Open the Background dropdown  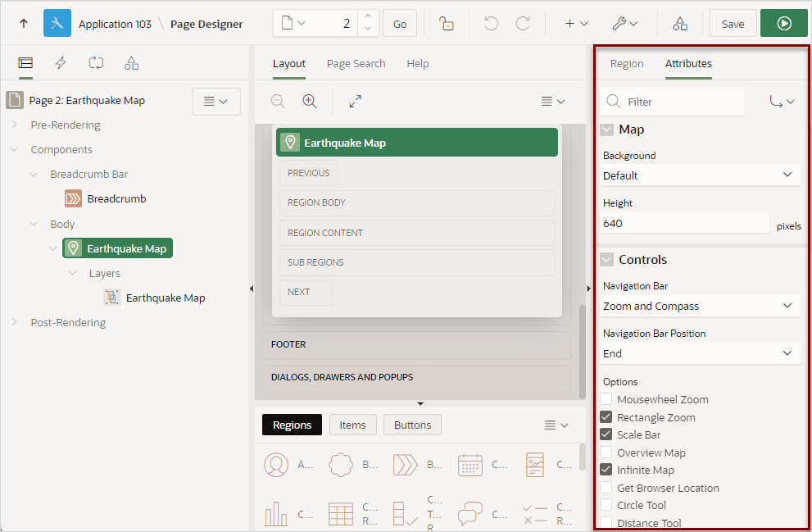700,175
